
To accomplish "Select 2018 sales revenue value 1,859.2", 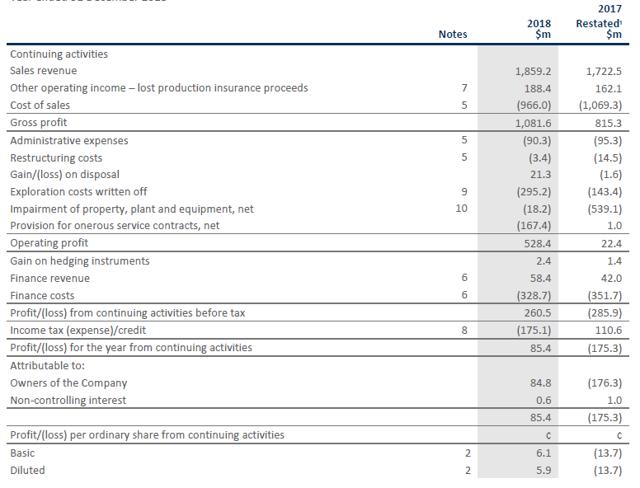I will tap(533, 71).
